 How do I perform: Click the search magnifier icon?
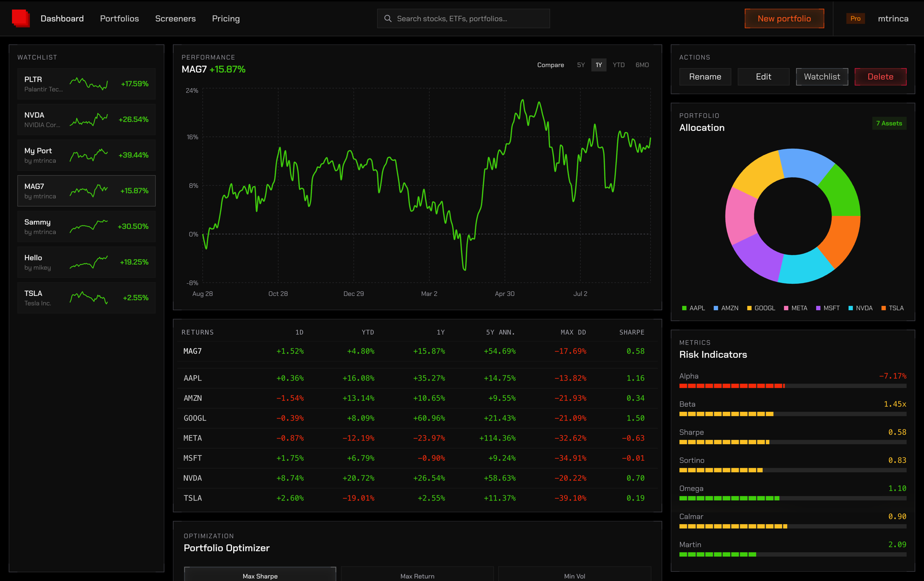(x=388, y=18)
